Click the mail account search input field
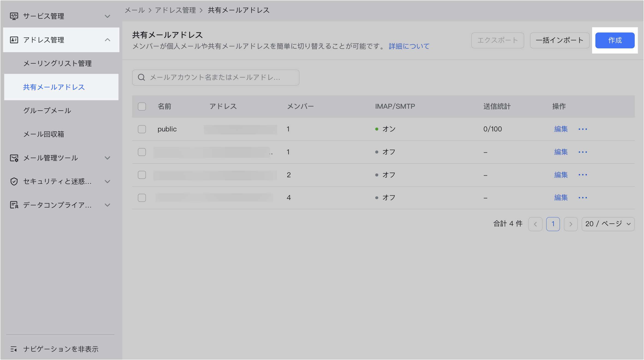Viewport: 644px width, 360px height. pyautogui.click(x=218, y=78)
